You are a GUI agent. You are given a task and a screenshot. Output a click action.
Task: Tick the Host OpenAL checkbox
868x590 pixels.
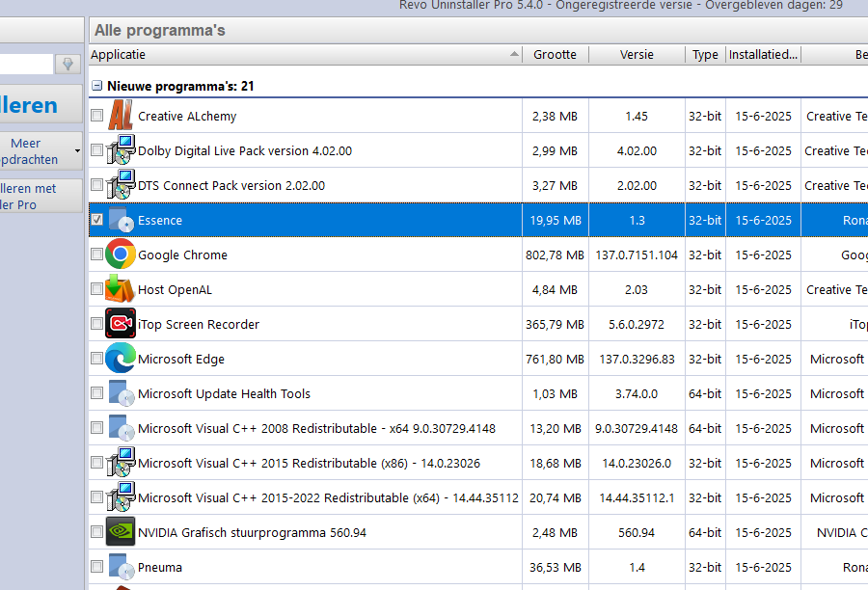(96, 289)
